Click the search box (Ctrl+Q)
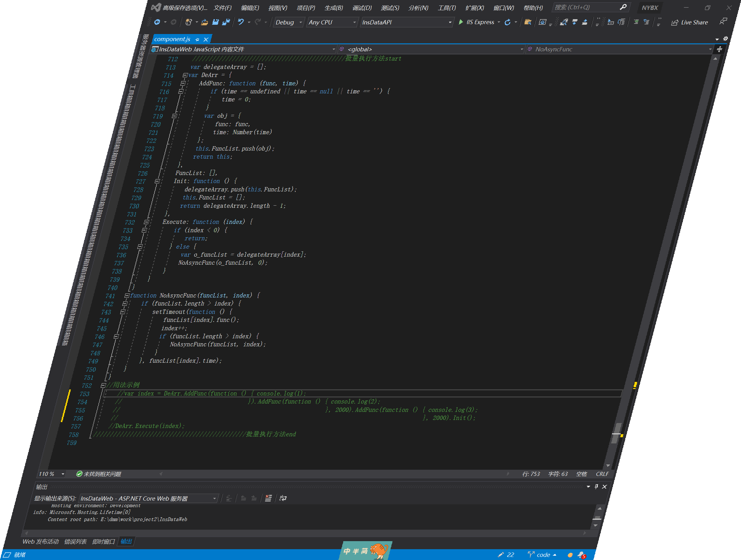This screenshot has width=741, height=560. [x=586, y=7]
